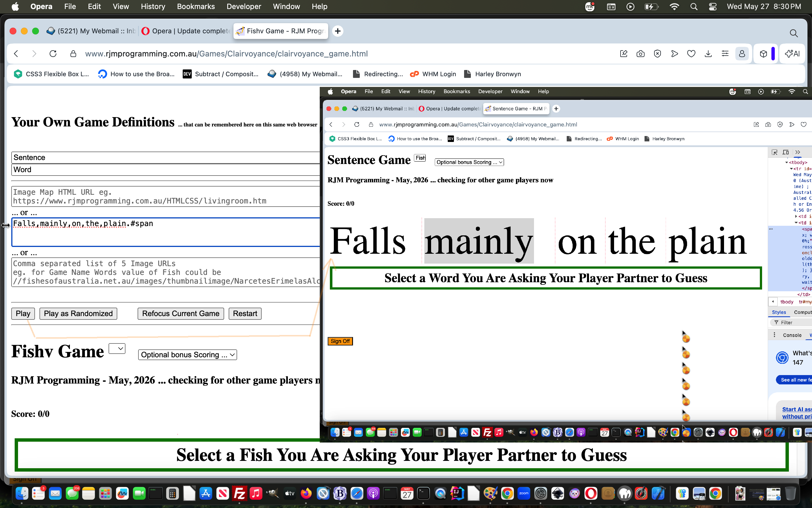The height and width of the screenshot is (508, 812).
Task: Select the Styles tab in embedded DevTools
Action: click(779, 312)
